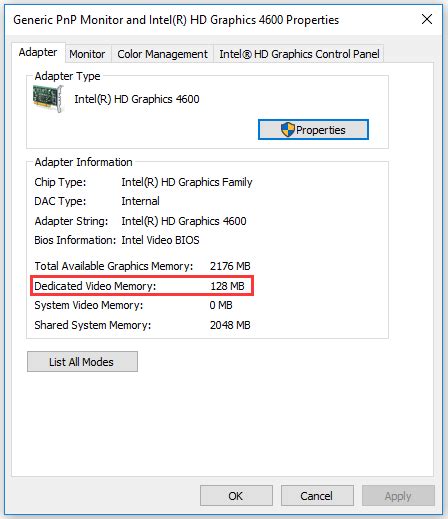This screenshot has width=448, height=519.
Task: Click the Dedicated Video Memory label
Action: [x=95, y=286]
